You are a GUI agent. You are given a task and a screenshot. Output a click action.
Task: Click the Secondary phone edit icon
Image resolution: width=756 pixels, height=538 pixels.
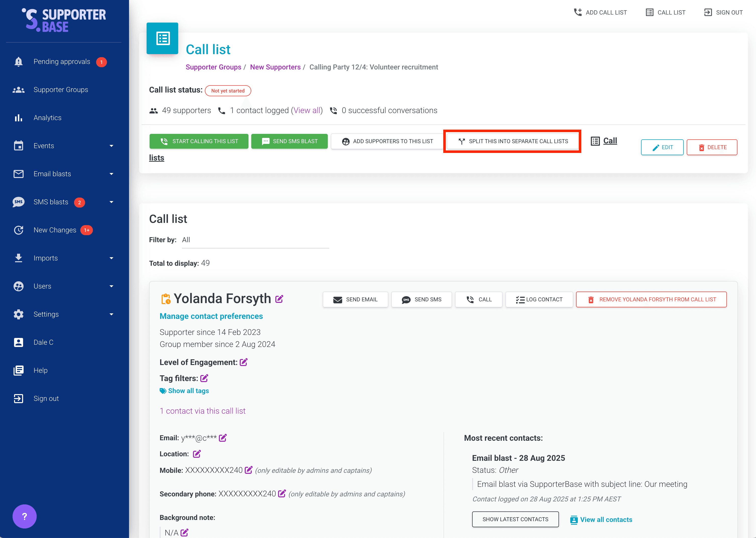[x=282, y=494]
